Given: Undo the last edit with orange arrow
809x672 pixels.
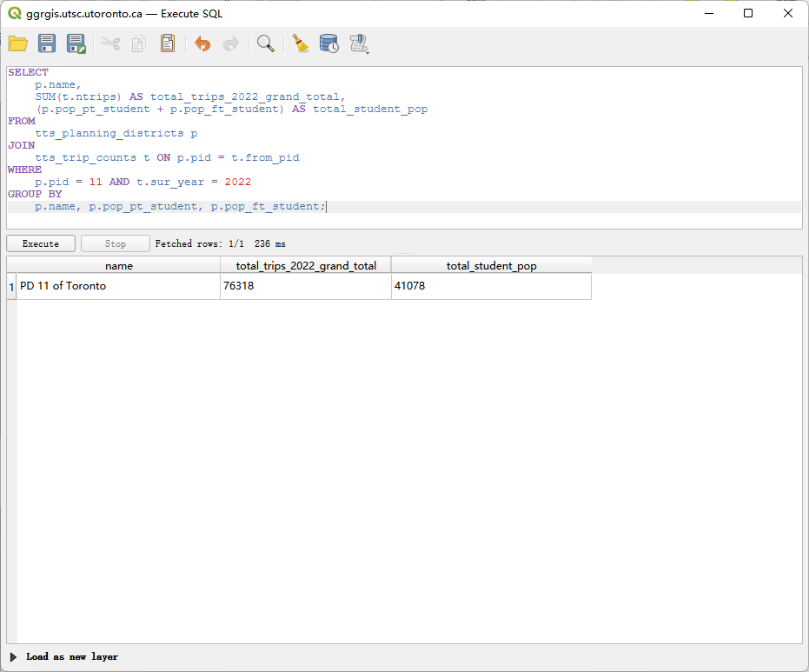Looking at the screenshot, I should (202, 43).
